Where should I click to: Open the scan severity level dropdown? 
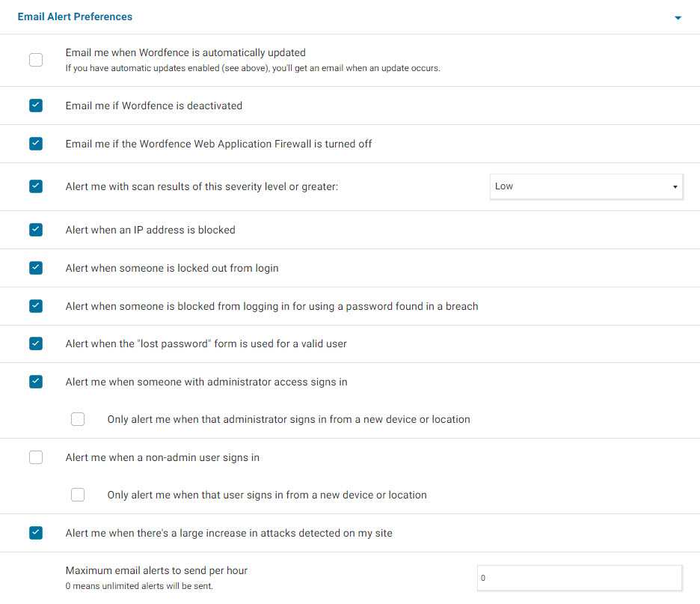tap(586, 186)
